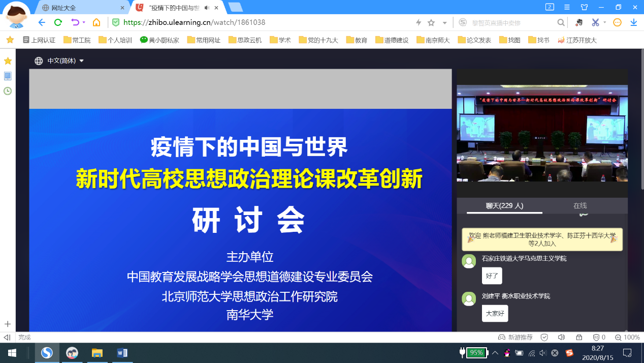Click the search magnifier icon

[x=561, y=22]
